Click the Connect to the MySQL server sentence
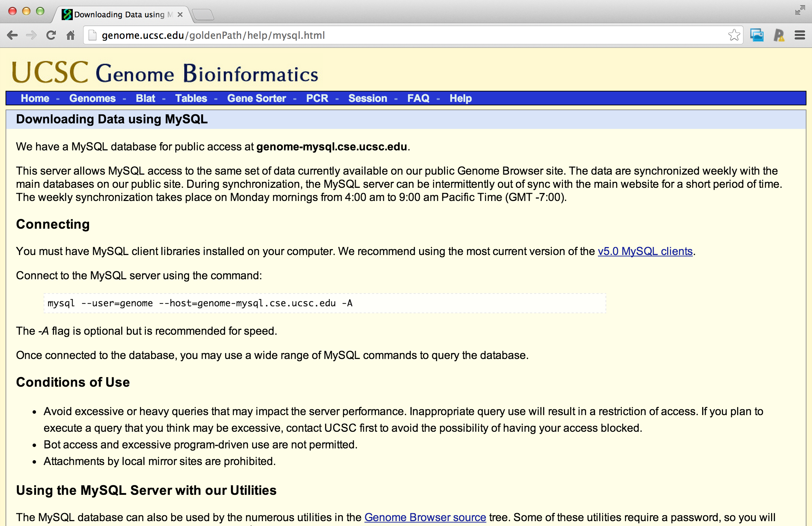 [x=139, y=276]
